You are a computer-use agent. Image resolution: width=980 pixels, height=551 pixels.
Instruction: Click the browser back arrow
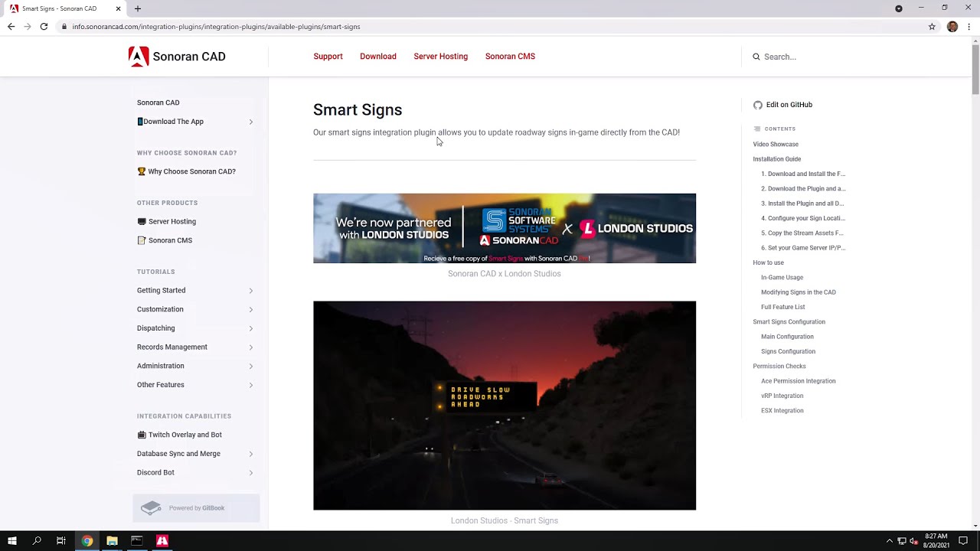[x=11, y=27]
